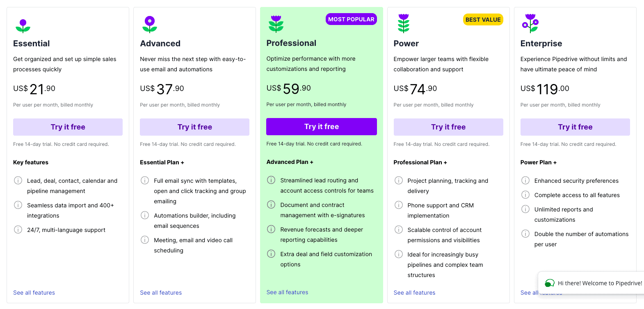Screen dimensions: 644x309
Task: Click Try it free for the Enterprise plan
Action: [575, 127]
